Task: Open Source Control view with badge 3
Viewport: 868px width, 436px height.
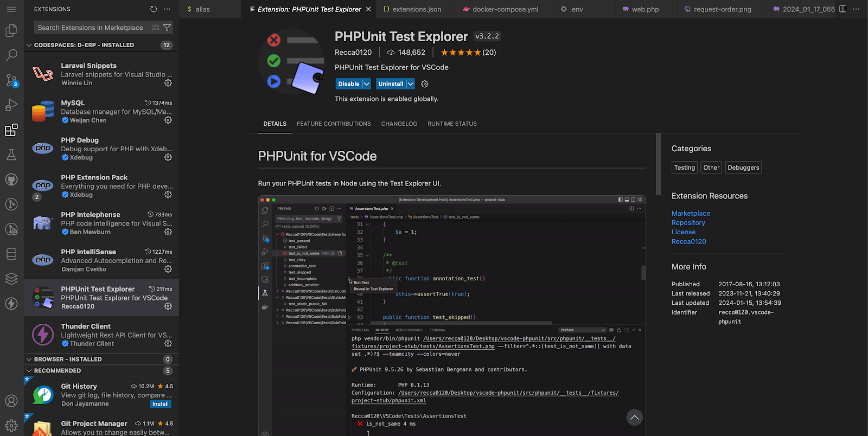Action: pyautogui.click(x=11, y=80)
